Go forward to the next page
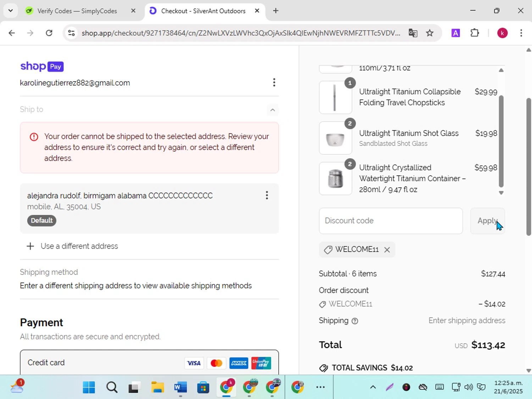532x399 pixels. pyautogui.click(x=30, y=33)
